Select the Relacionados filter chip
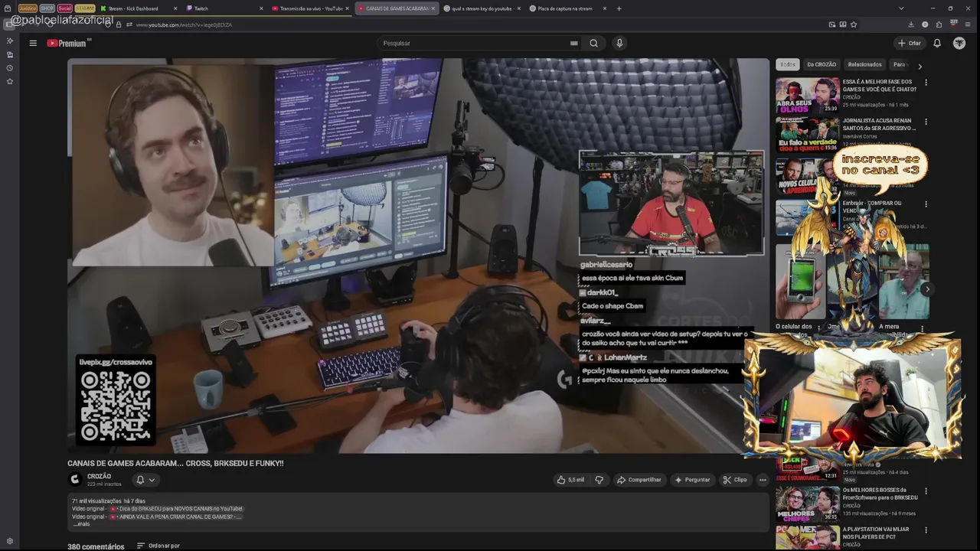The height and width of the screenshot is (551, 980). point(865,64)
